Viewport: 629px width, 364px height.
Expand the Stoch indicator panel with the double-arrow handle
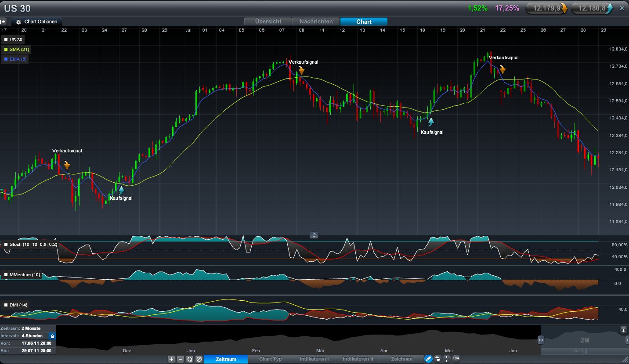pos(314,235)
